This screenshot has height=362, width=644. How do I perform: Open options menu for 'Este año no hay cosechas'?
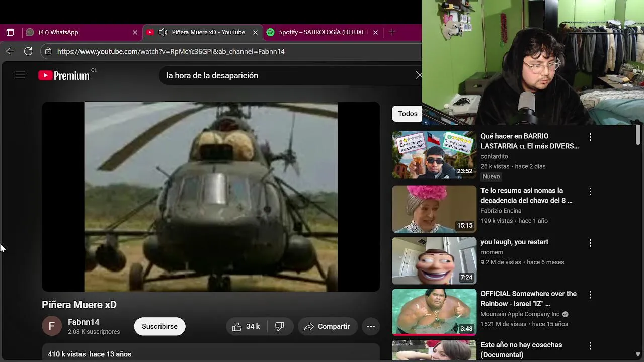pyautogui.click(x=590, y=345)
